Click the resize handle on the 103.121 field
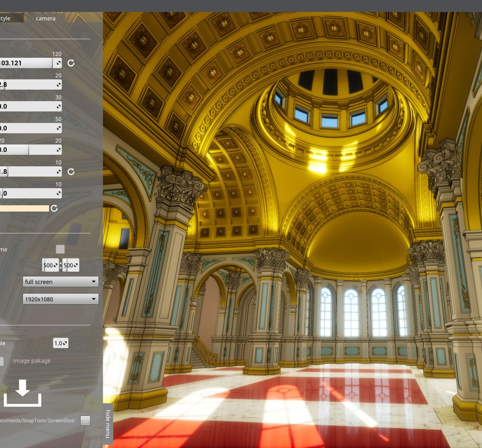Viewport: 482px width, 448px height. (58, 63)
